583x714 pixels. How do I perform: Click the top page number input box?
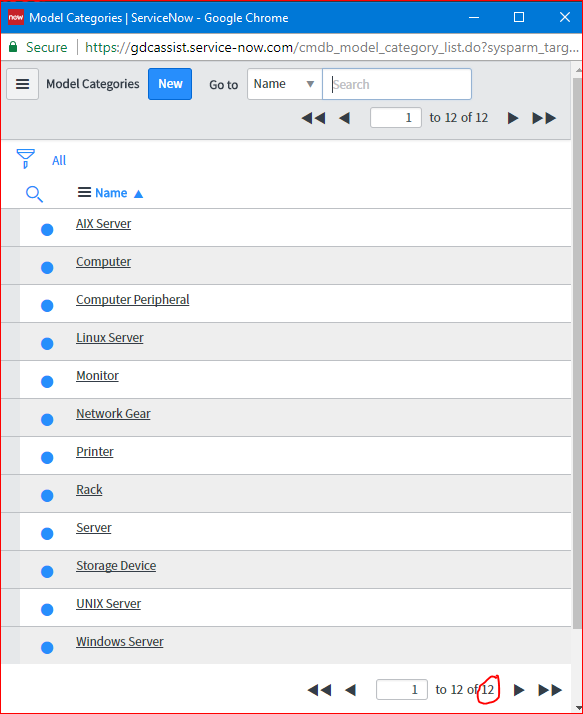(396, 118)
